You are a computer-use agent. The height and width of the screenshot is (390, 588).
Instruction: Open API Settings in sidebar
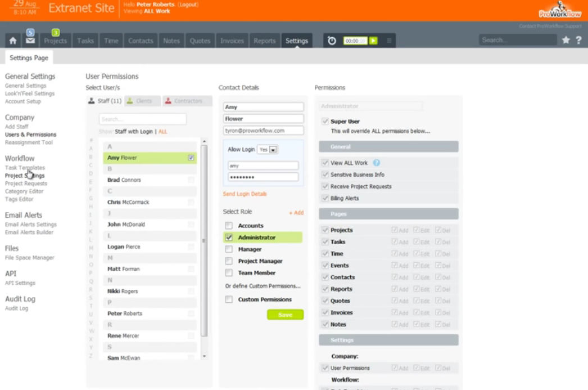[x=20, y=283]
